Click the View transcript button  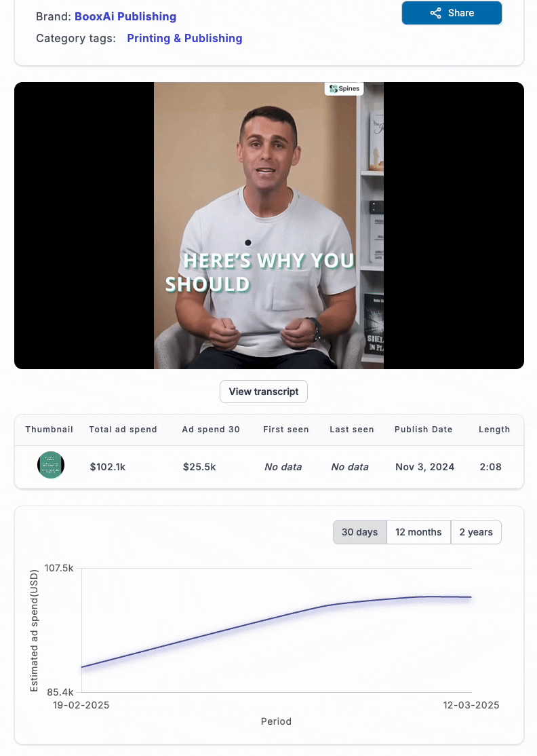(x=264, y=392)
